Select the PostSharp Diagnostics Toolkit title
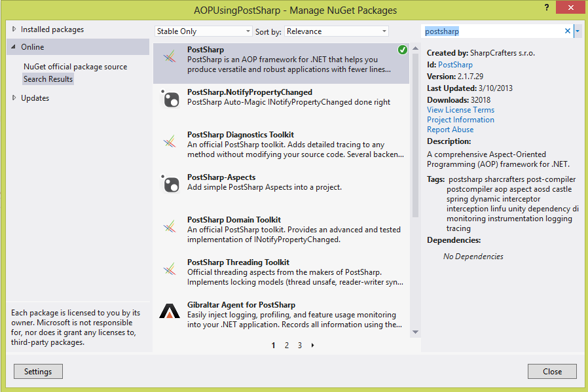The height and width of the screenshot is (392, 588). 240,135
